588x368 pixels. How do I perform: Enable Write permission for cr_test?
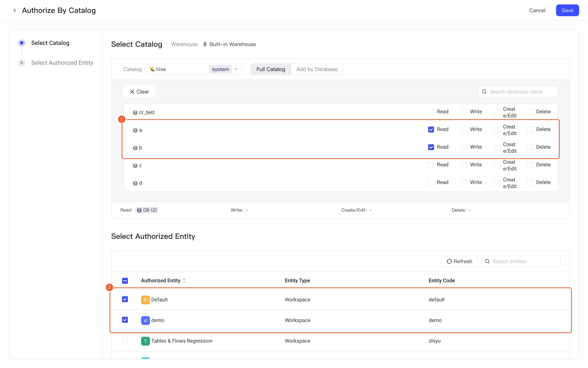tap(464, 112)
